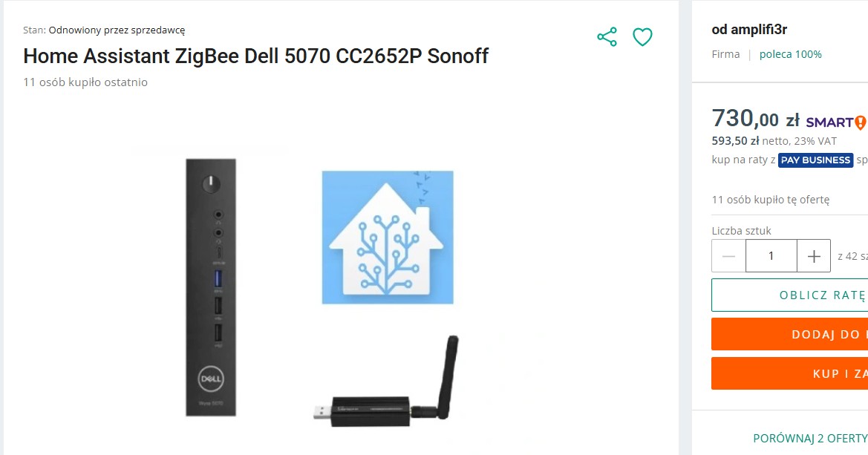The image size is (868, 455).
Task: Click the OBLICZ RATĘ button
Action: tap(790, 295)
